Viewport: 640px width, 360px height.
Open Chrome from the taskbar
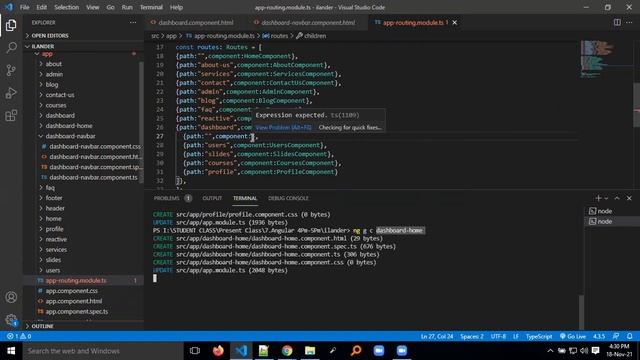pos(287,351)
